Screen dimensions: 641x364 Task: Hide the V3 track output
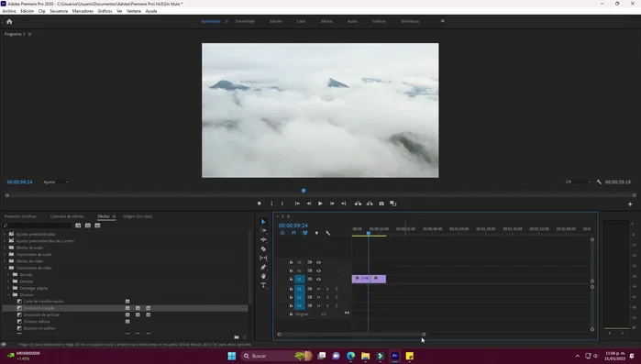coord(318,262)
